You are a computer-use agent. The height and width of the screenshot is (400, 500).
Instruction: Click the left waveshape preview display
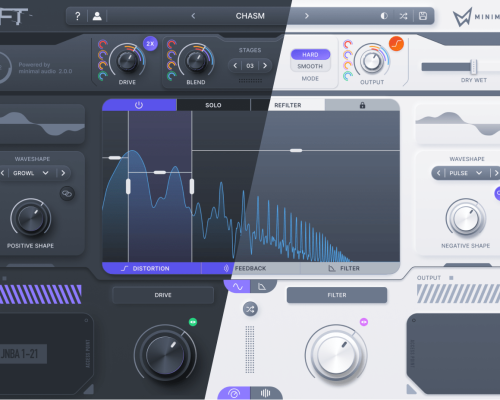click(42, 124)
